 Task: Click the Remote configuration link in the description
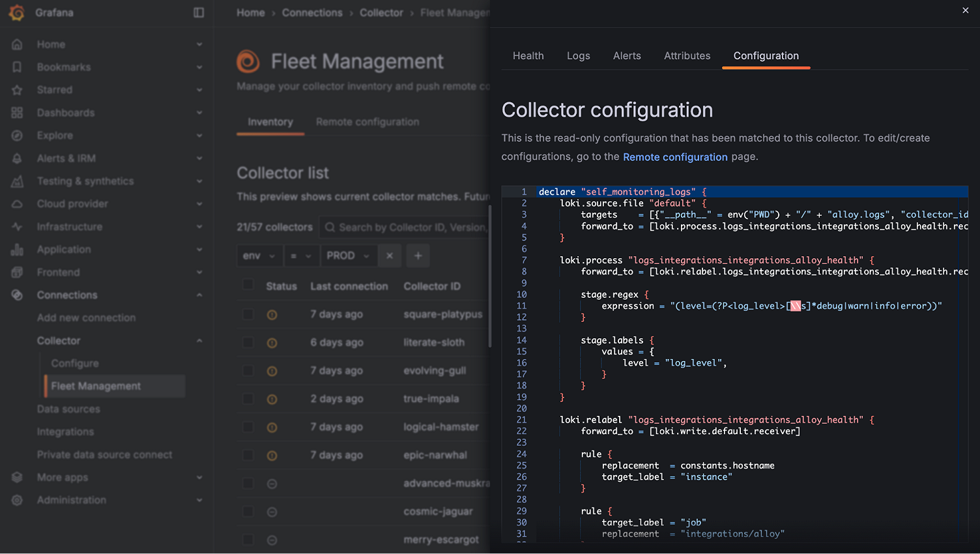pos(674,156)
